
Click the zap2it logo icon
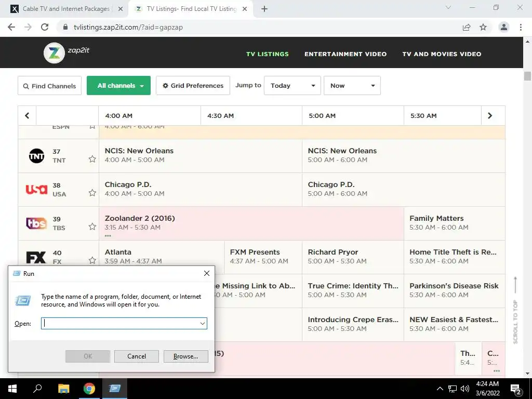54,52
